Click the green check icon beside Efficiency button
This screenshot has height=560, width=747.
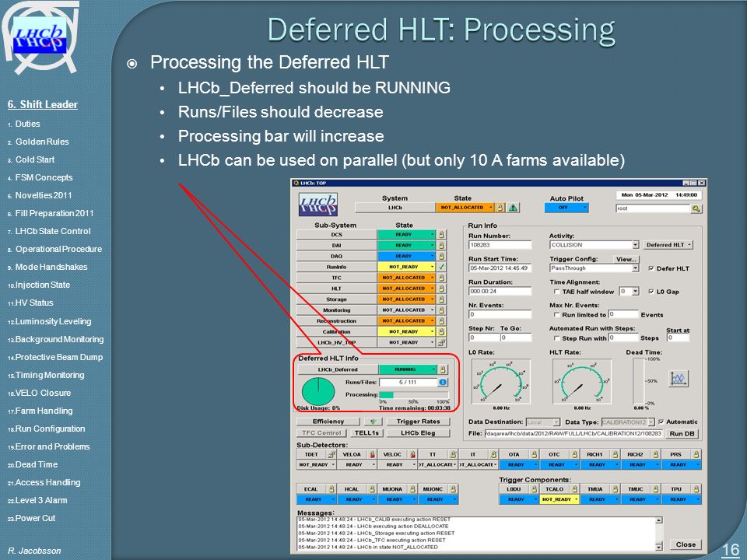(373, 422)
